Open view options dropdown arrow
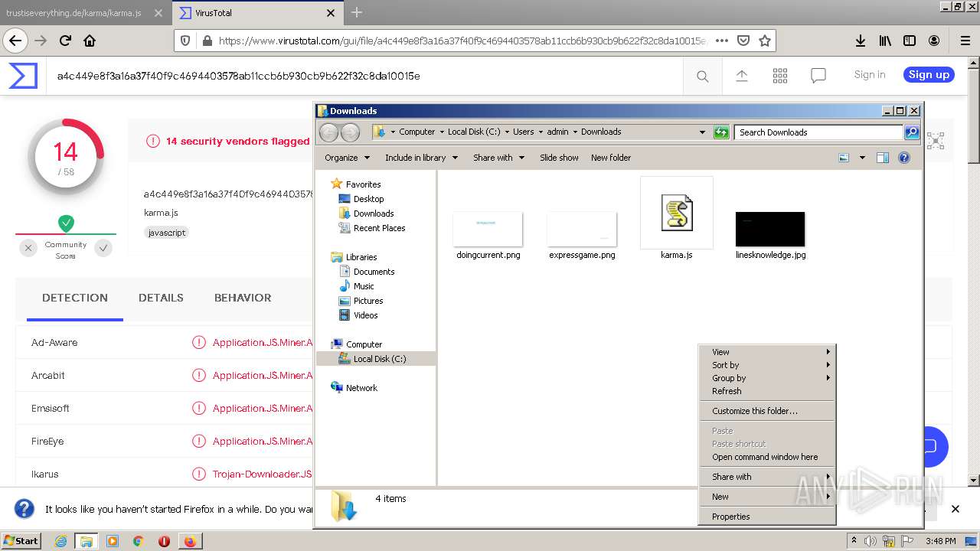This screenshot has width=980, height=551. point(862,158)
